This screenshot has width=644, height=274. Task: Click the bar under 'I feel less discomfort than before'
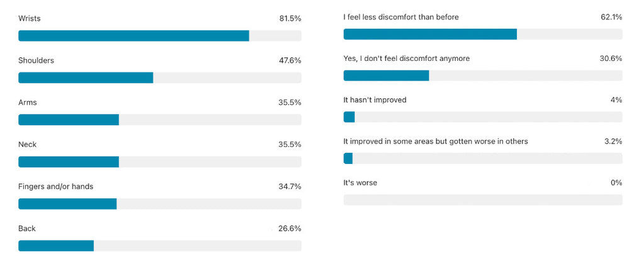coord(483,34)
